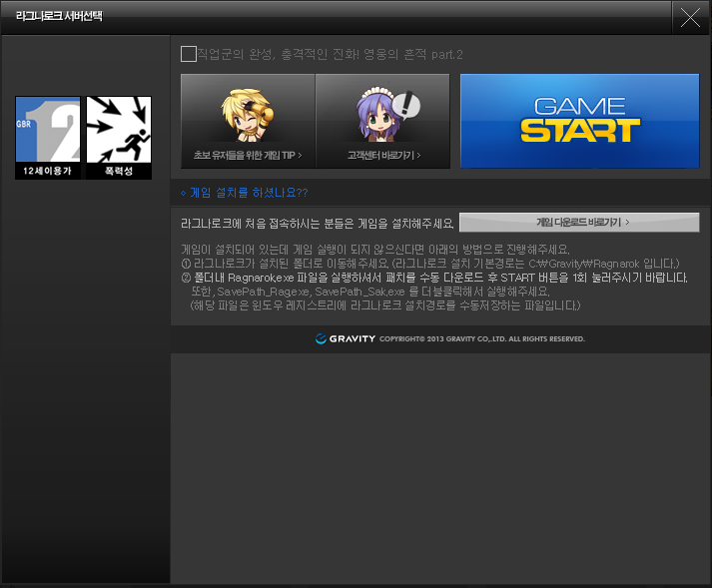Click the 라그나로크 서버선택 window title
The width and height of the screenshot is (712, 588).
[59, 17]
